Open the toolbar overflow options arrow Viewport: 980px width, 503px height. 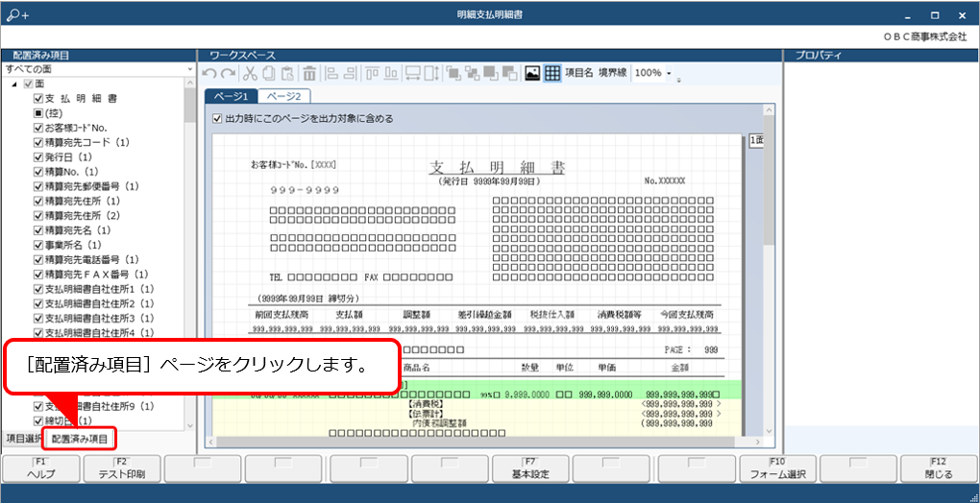click(x=678, y=80)
